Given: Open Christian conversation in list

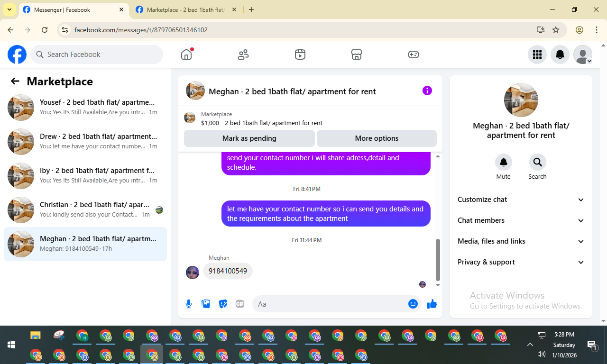Looking at the screenshot, I should [85, 210].
